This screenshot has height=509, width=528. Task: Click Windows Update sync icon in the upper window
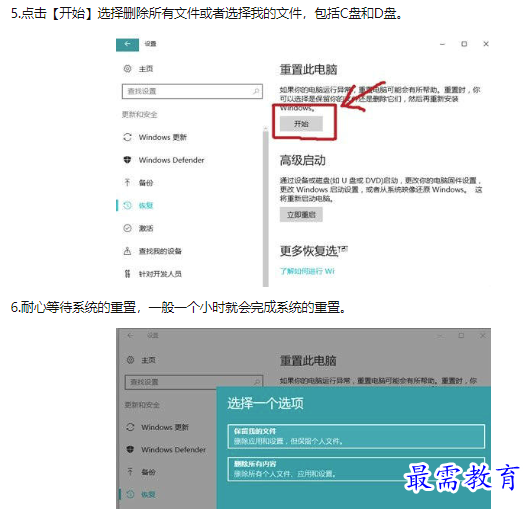coord(127,137)
